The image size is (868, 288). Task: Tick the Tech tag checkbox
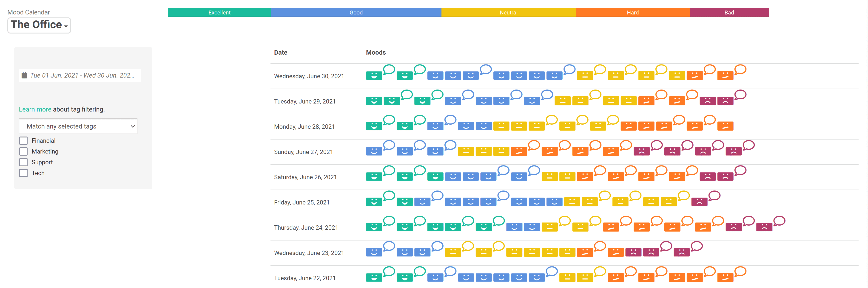pos(23,173)
